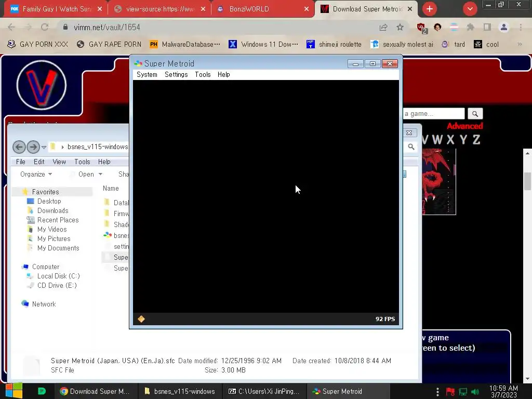Screen dimensions: 532x399
Task: Click the game search field on Vimm
Action: pyautogui.click(x=434, y=114)
